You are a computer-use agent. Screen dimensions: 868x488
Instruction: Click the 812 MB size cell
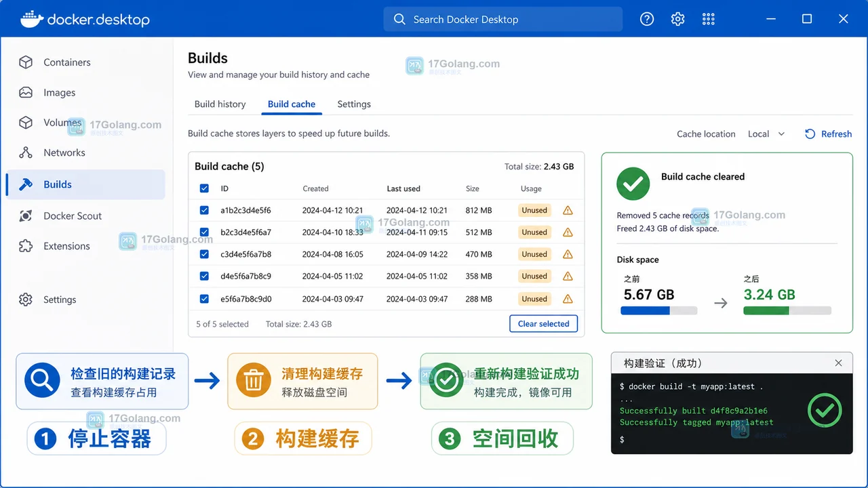click(479, 210)
